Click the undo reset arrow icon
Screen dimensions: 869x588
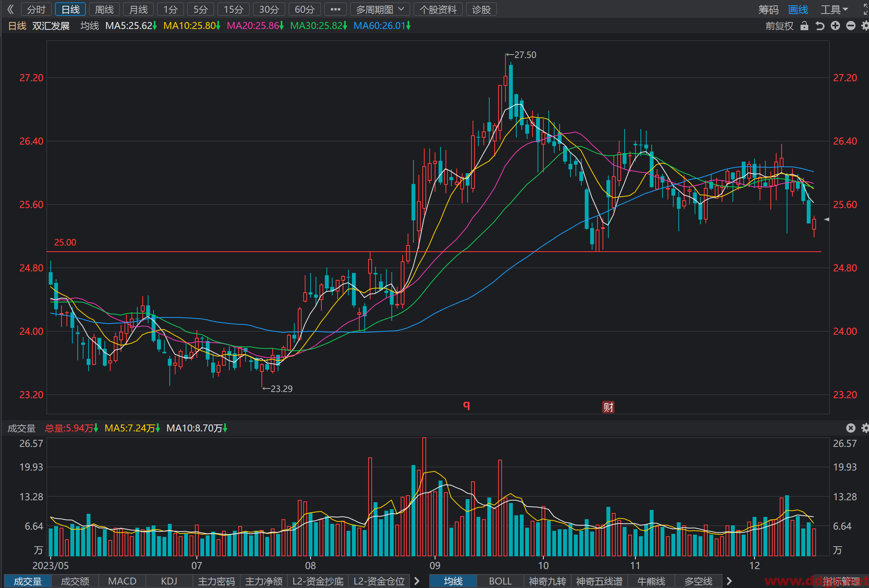[820, 26]
